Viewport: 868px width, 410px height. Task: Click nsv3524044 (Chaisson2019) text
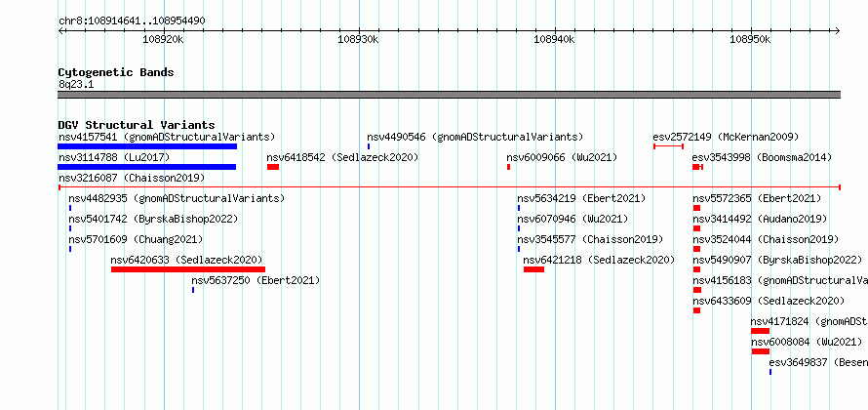tap(766, 239)
